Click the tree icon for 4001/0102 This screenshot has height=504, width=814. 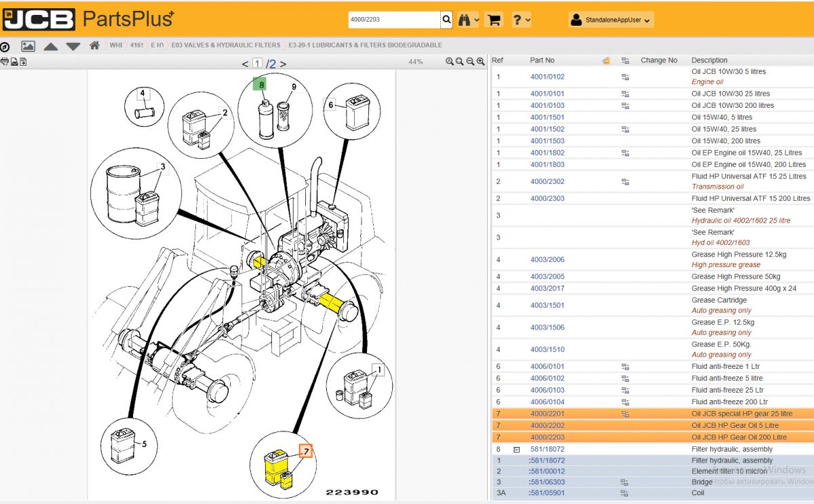pos(625,77)
